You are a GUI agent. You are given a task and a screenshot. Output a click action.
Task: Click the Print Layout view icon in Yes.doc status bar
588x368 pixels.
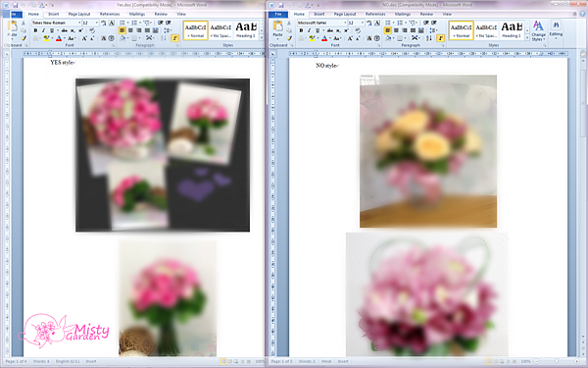tap(223, 361)
